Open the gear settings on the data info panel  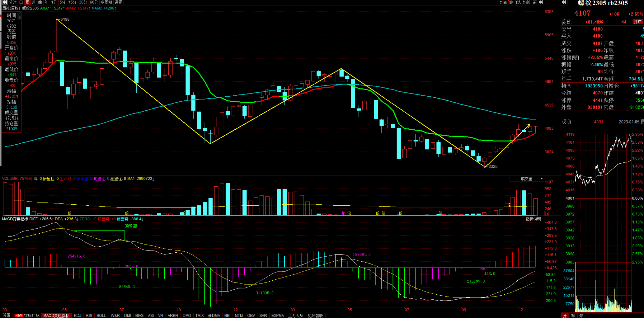tap(19, 18)
